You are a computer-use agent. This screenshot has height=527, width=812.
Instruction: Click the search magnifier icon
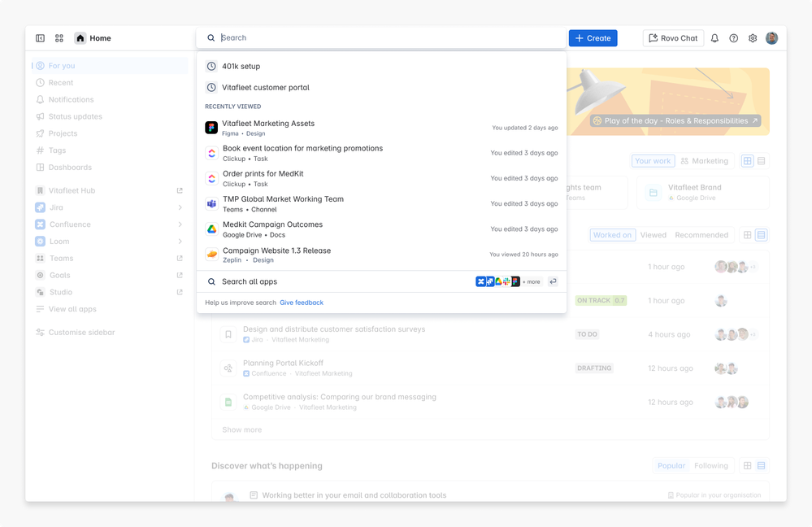211,38
